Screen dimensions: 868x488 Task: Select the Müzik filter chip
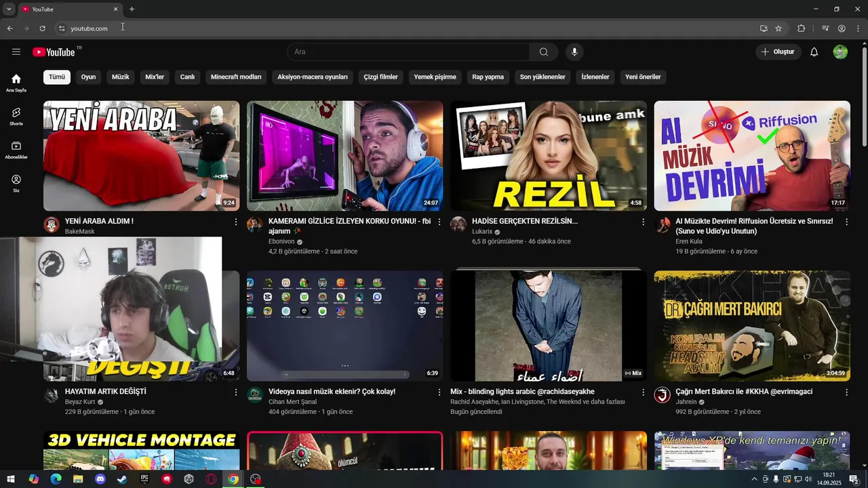click(x=120, y=77)
